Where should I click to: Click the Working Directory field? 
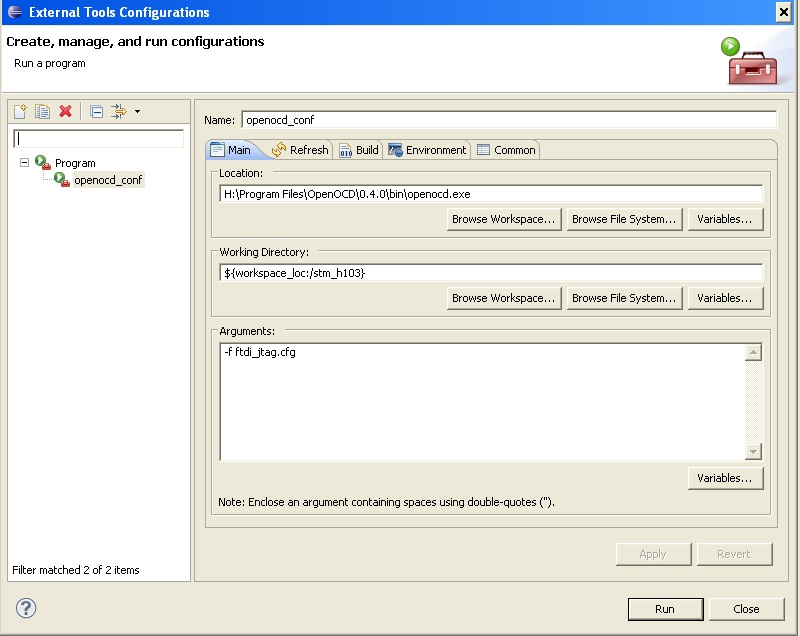coord(491,273)
